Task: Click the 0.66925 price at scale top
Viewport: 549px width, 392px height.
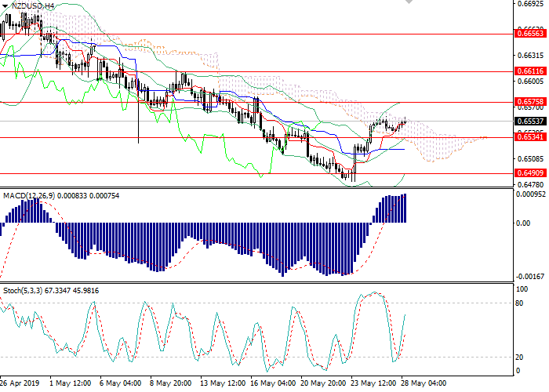Action: click(529, 4)
